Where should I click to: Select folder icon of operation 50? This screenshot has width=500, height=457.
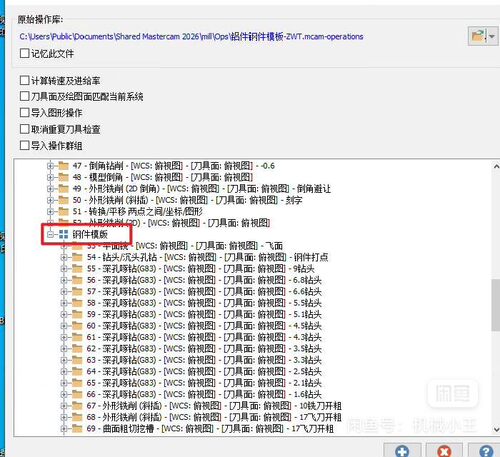tap(63, 200)
